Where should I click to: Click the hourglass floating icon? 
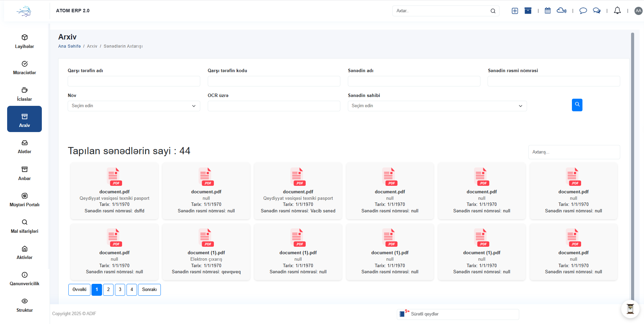[x=630, y=309]
